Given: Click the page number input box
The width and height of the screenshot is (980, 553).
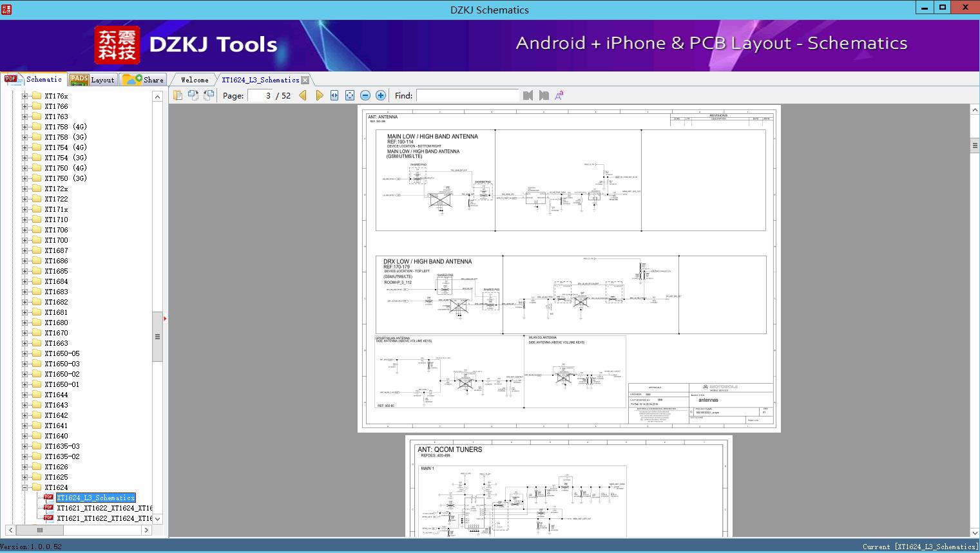Looking at the screenshot, I should click(x=260, y=95).
